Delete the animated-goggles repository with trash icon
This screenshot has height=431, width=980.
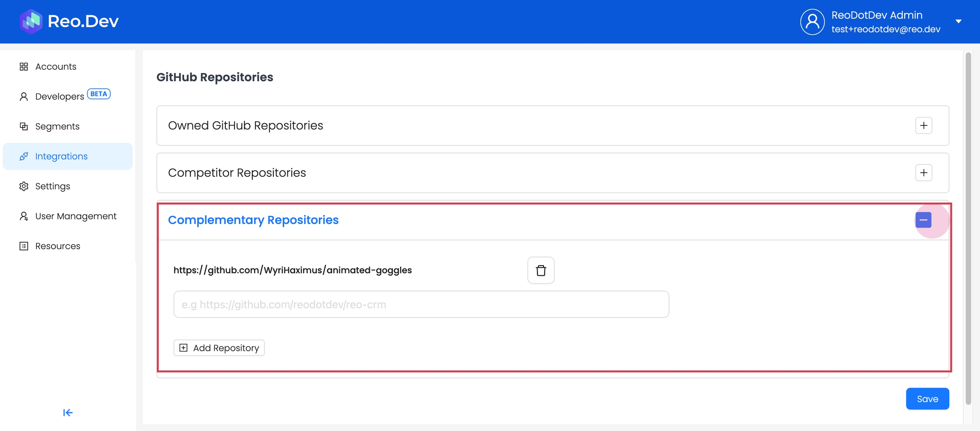tap(541, 270)
